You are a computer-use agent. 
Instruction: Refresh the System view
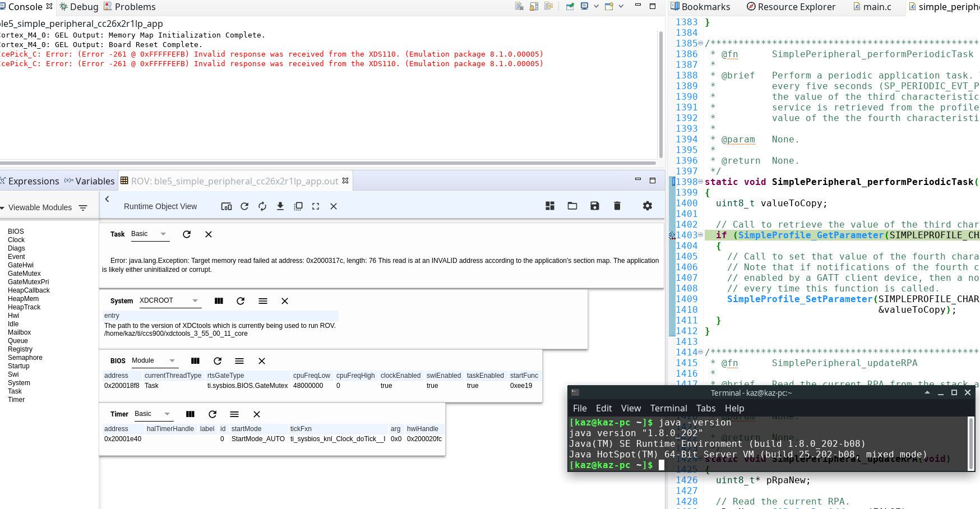tap(241, 301)
